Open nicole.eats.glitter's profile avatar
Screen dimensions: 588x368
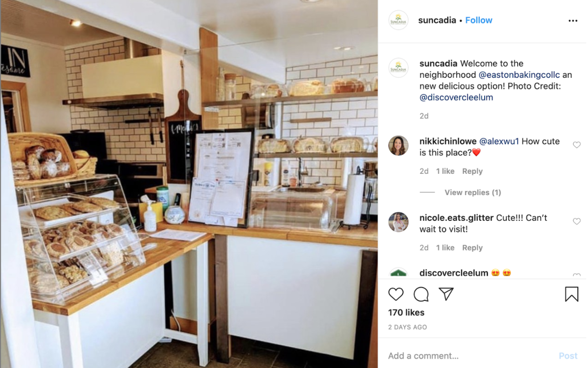[398, 222]
